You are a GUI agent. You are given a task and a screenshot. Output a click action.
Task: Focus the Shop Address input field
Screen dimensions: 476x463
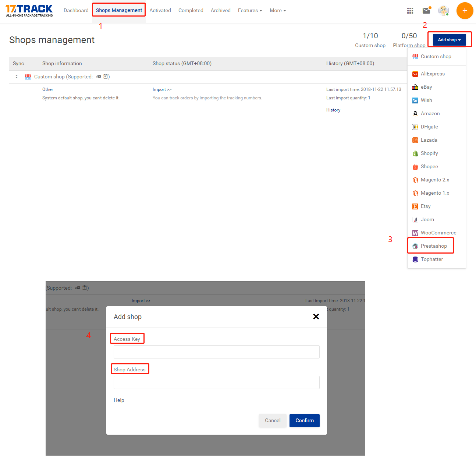pos(217,382)
